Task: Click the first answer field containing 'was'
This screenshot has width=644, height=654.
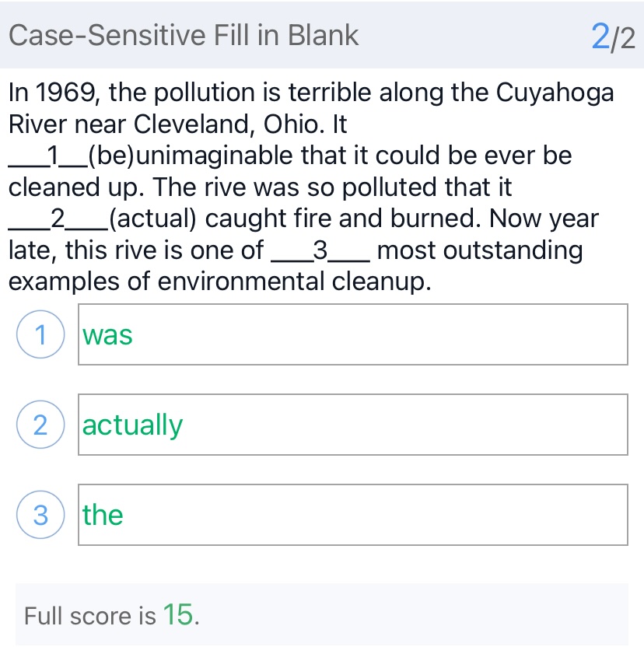Action: coord(352,335)
